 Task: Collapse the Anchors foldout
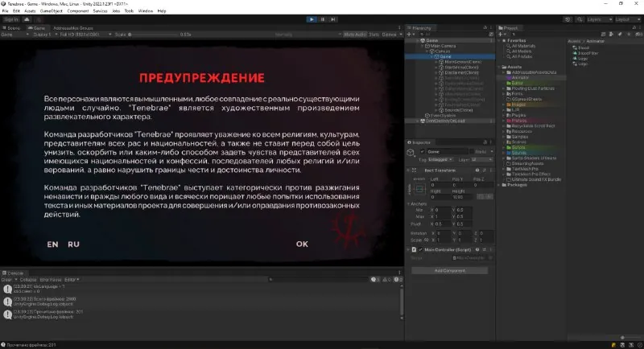pos(409,203)
